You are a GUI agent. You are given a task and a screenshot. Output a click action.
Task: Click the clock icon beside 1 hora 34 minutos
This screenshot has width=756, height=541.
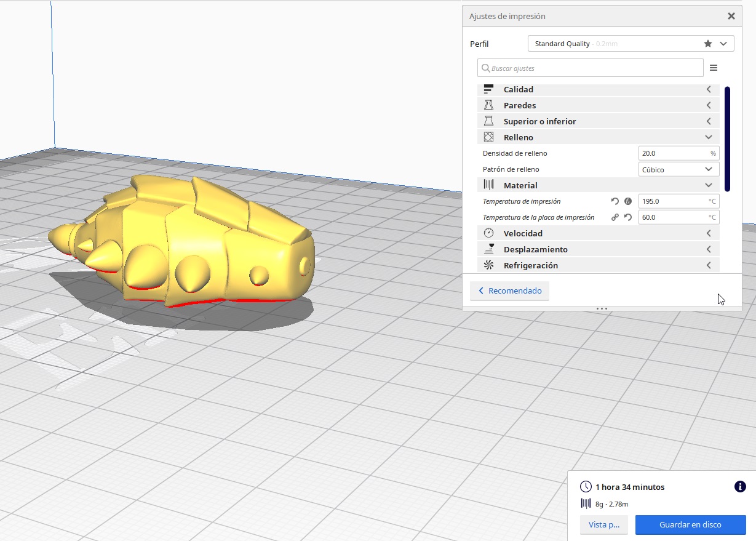pyautogui.click(x=586, y=486)
